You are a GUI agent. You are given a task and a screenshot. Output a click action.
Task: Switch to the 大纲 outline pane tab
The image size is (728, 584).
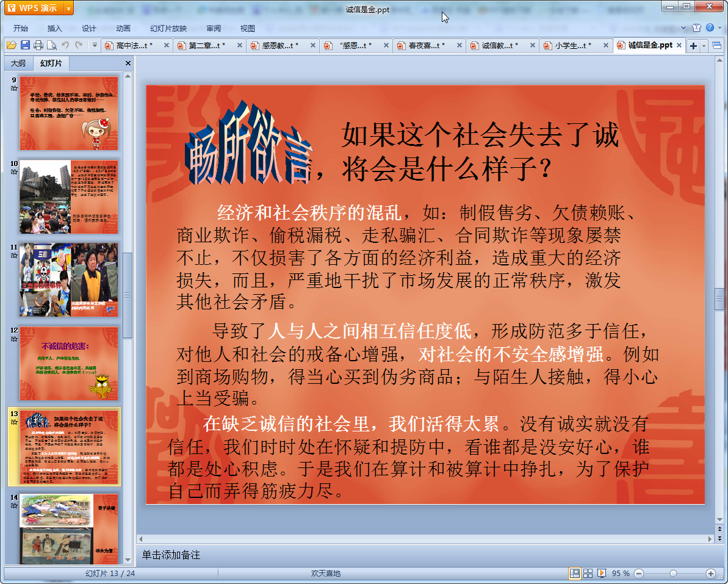(18, 63)
